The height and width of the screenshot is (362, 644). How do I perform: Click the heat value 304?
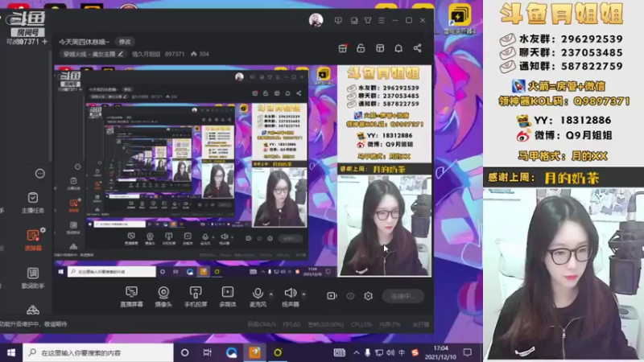(x=200, y=54)
